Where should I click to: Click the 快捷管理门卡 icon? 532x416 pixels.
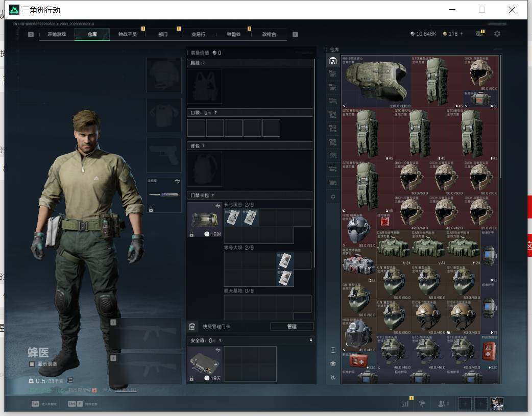tap(192, 327)
